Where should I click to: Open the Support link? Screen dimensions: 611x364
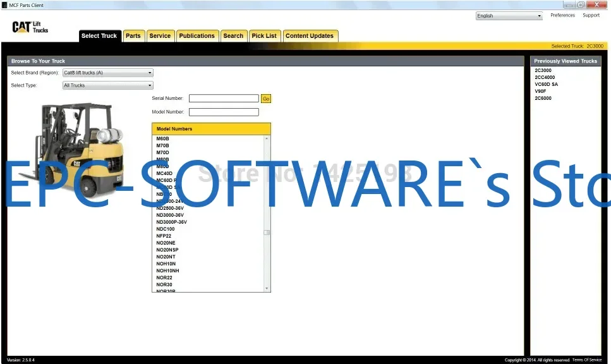tap(591, 15)
